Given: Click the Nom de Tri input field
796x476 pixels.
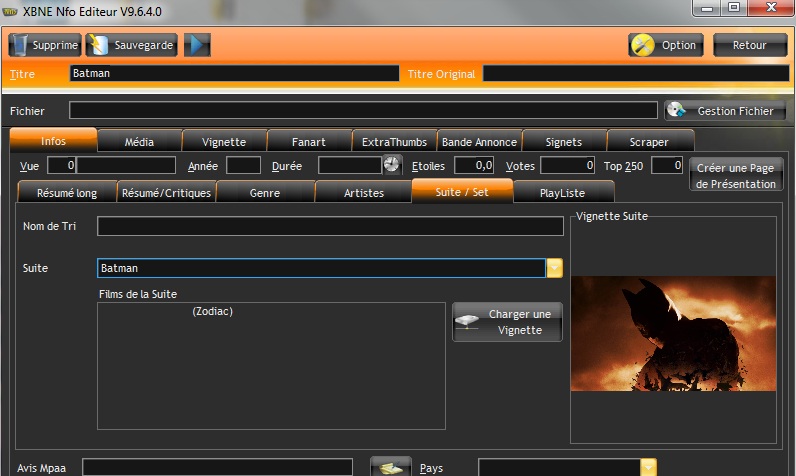Looking at the screenshot, I should (x=330, y=226).
